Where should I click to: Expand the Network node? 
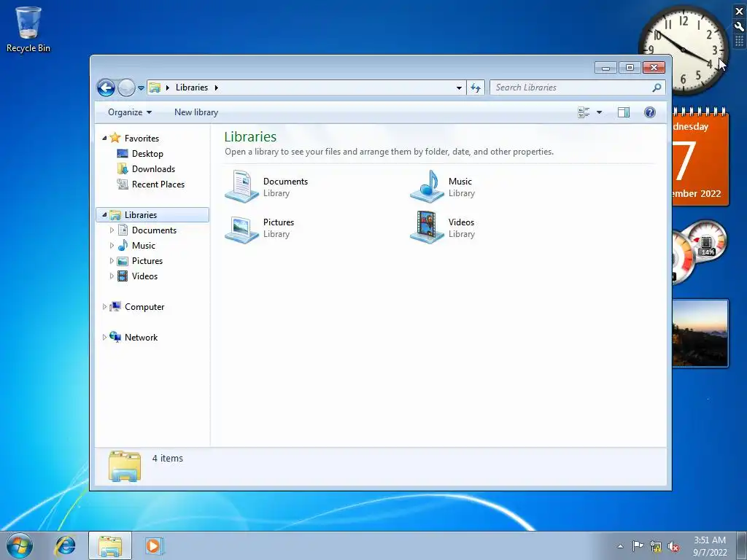pos(104,337)
